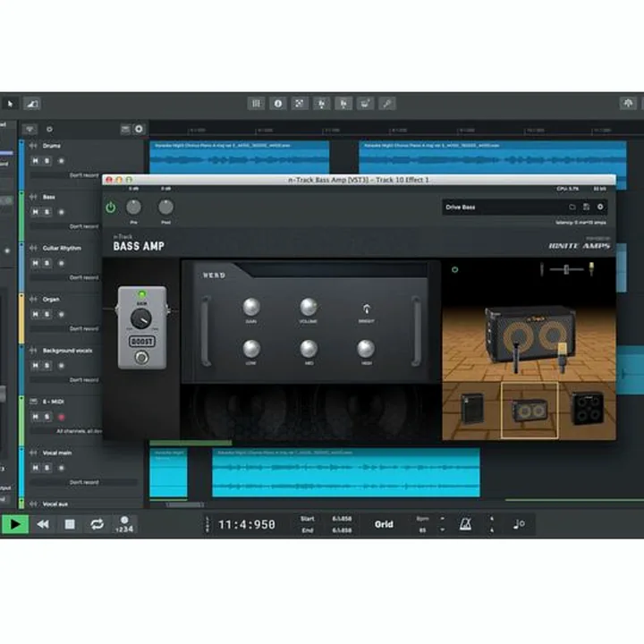Open Background vocals Don't record dropdown
Viewport: 644px width, 644px height.
[65, 380]
